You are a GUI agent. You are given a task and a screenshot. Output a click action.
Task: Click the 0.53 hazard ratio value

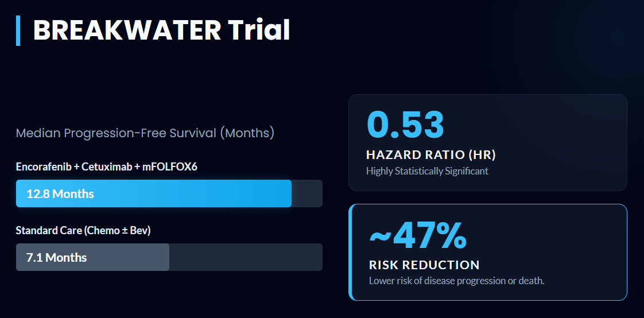point(405,125)
